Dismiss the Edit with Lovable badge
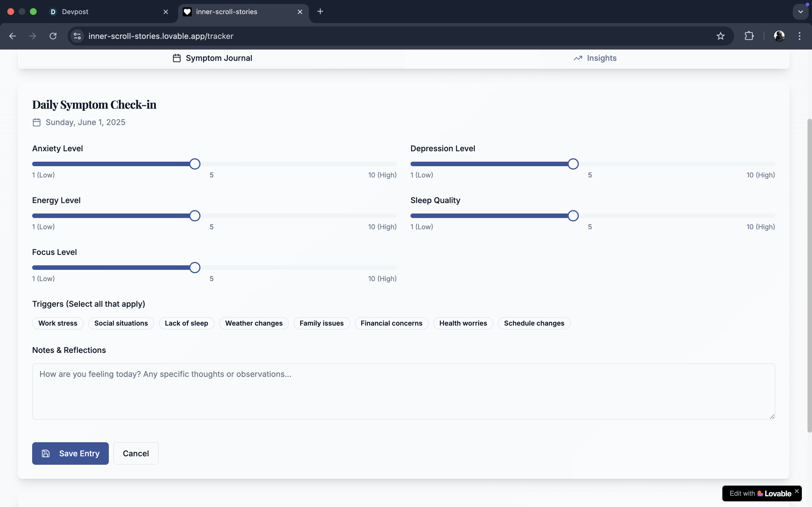This screenshot has height=507, width=812. [x=796, y=491]
